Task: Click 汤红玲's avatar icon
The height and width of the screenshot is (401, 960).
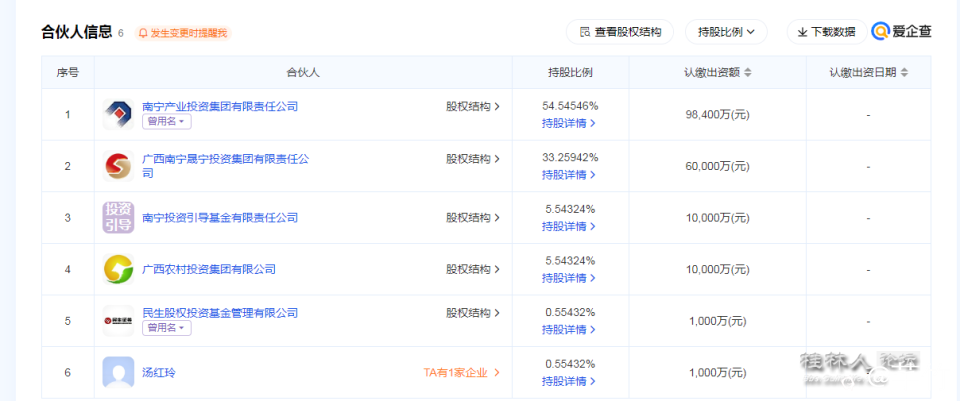Action: 118,373
